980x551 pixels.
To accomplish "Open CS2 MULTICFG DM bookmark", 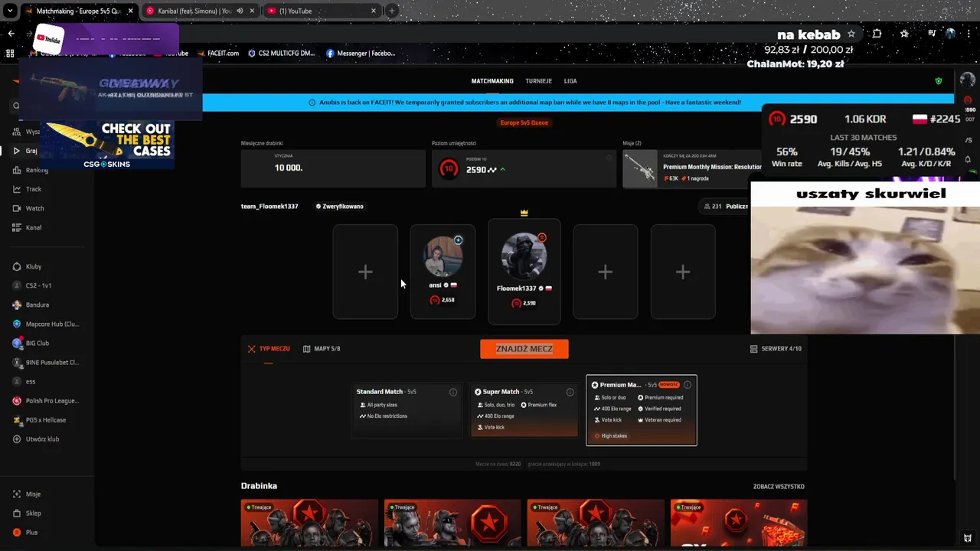I will pos(282,54).
